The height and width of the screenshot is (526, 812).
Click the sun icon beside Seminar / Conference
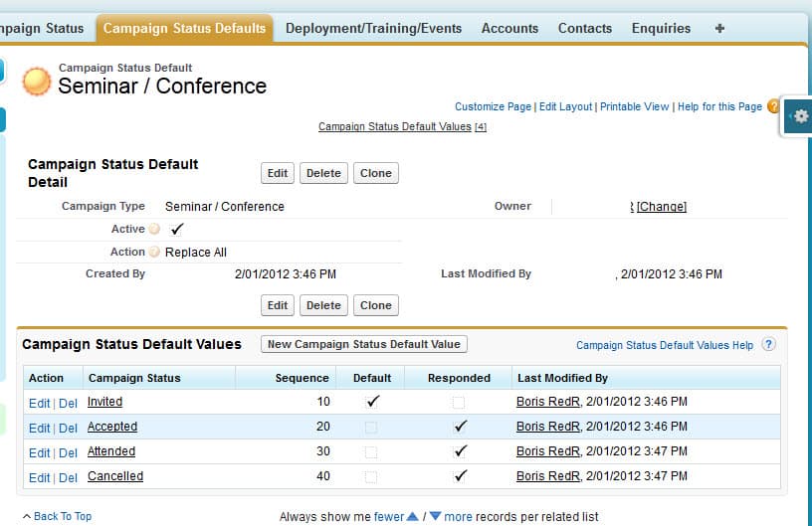36,82
